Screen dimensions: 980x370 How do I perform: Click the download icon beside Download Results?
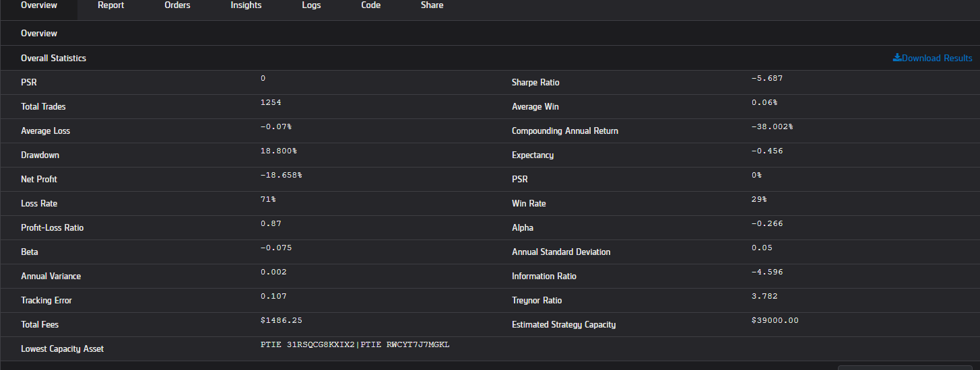897,58
